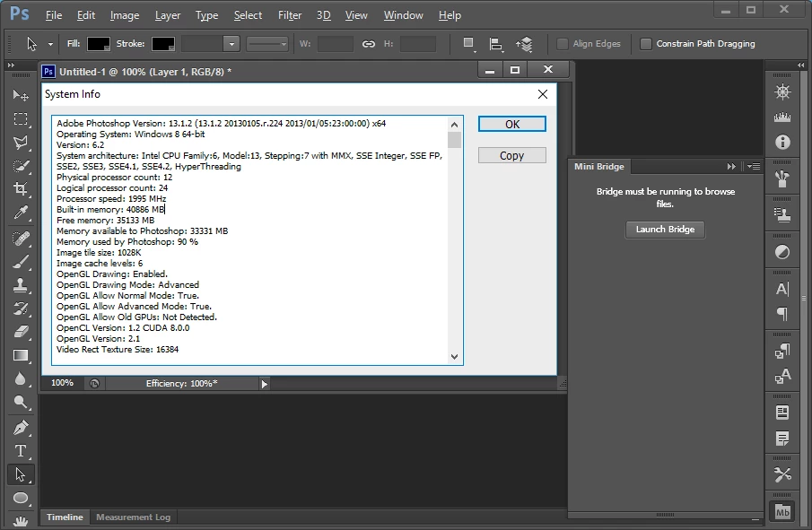Link width and height chain icon

[368, 44]
